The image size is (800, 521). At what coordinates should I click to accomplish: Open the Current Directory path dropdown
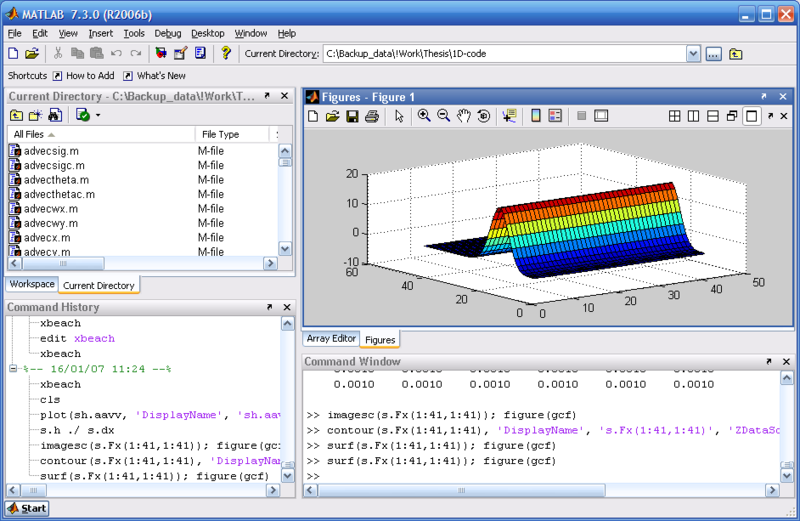pos(693,54)
